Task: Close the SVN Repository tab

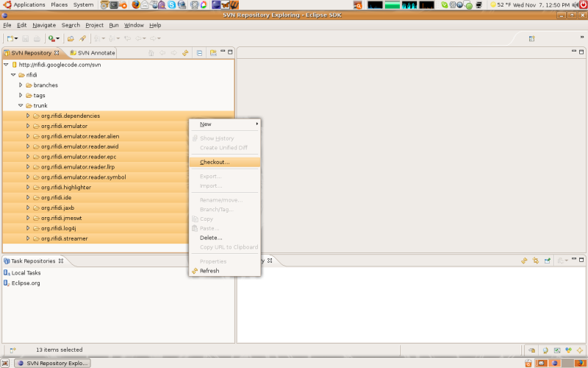Action: (57, 53)
